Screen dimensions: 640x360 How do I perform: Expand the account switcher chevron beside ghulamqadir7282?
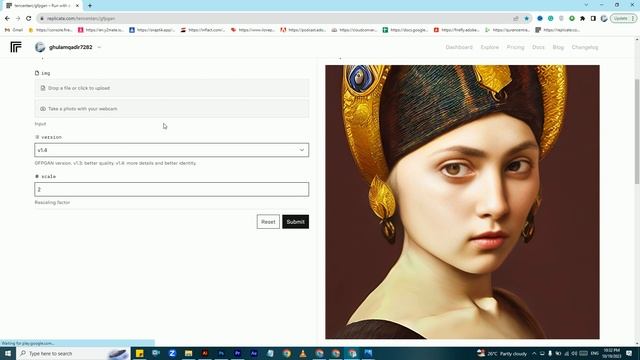point(99,47)
